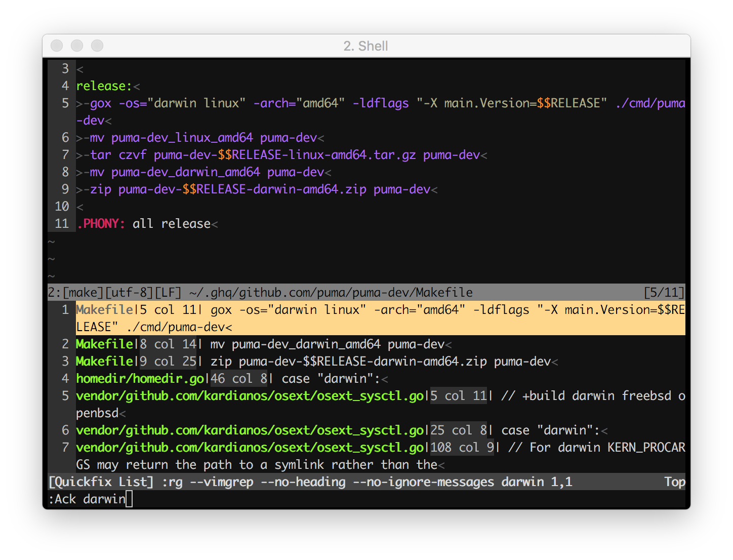Click the 2. Shell window title
This screenshot has width=733, height=560.
coord(366,46)
